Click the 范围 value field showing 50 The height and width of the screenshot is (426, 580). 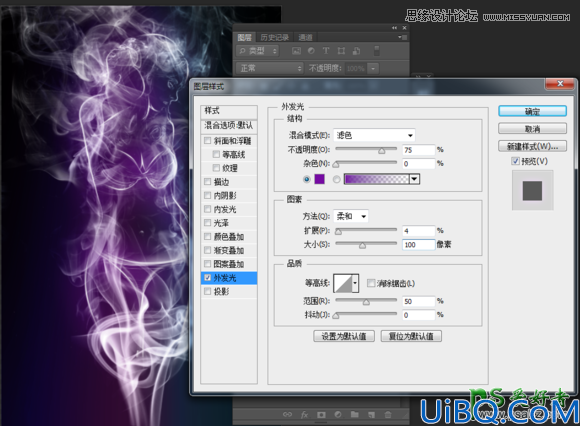(418, 301)
